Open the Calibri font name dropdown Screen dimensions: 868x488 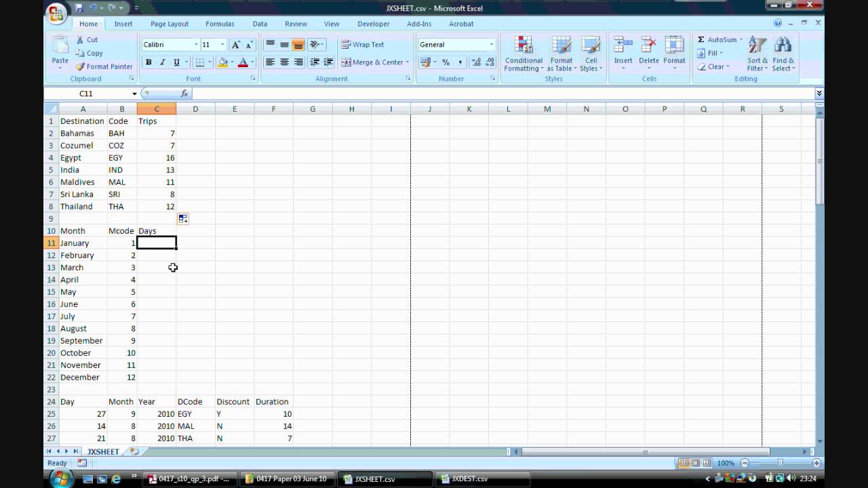coord(196,45)
